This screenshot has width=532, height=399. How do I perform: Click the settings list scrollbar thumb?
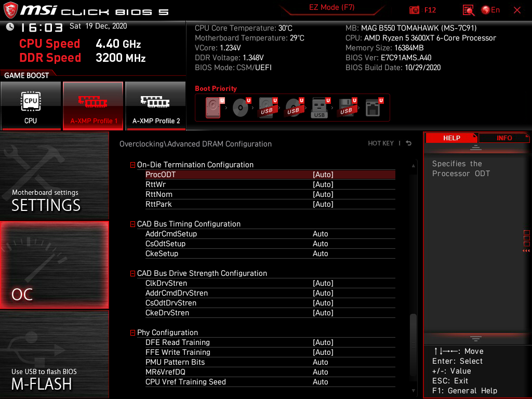click(413, 344)
